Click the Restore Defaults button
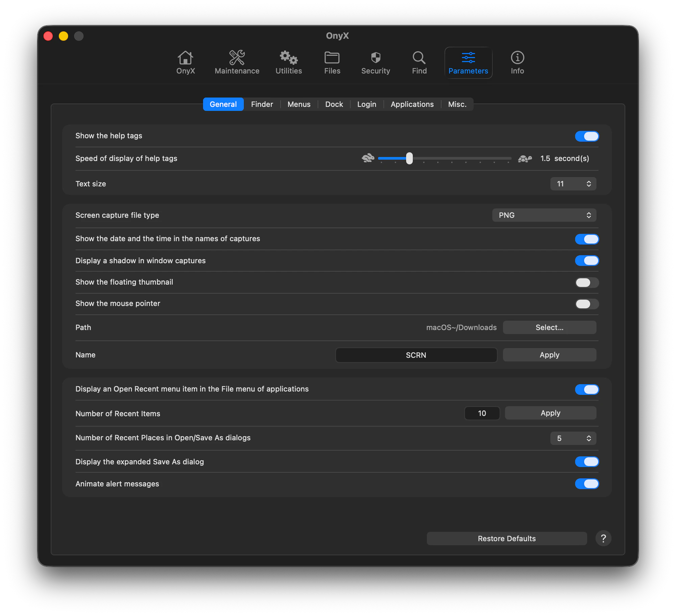This screenshot has width=676, height=616. pos(507,538)
